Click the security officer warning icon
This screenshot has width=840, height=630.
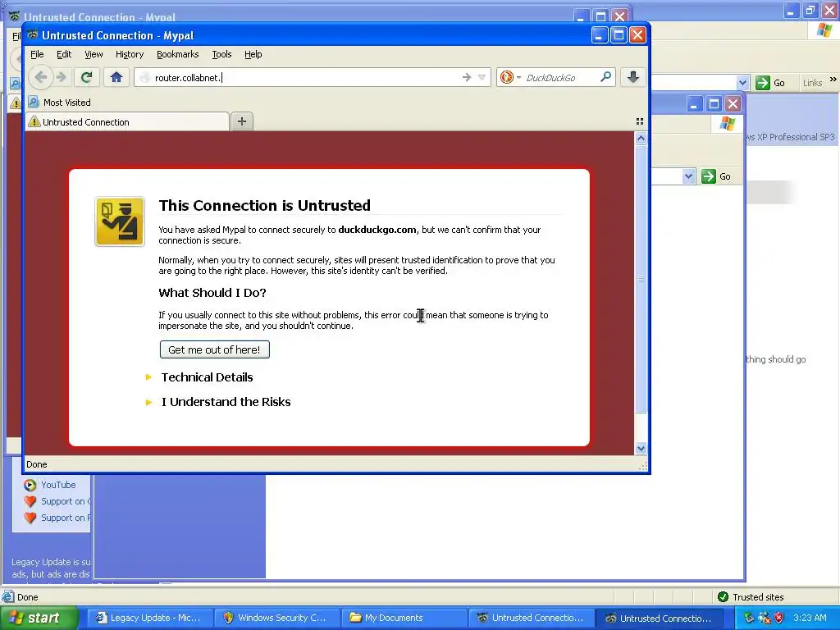[x=120, y=221]
